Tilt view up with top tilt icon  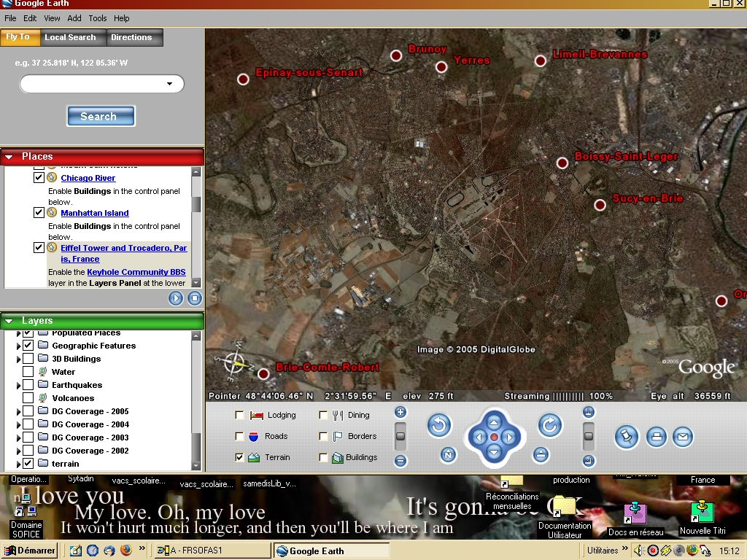589,413
